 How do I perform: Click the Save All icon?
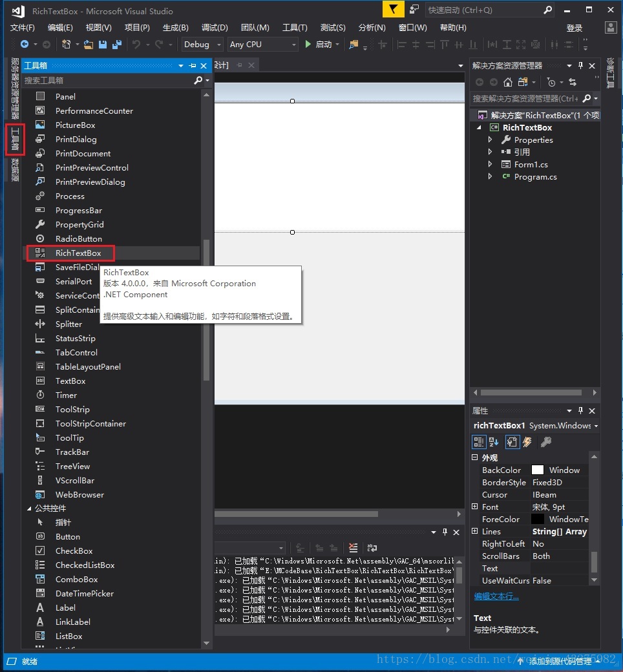(116, 44)
